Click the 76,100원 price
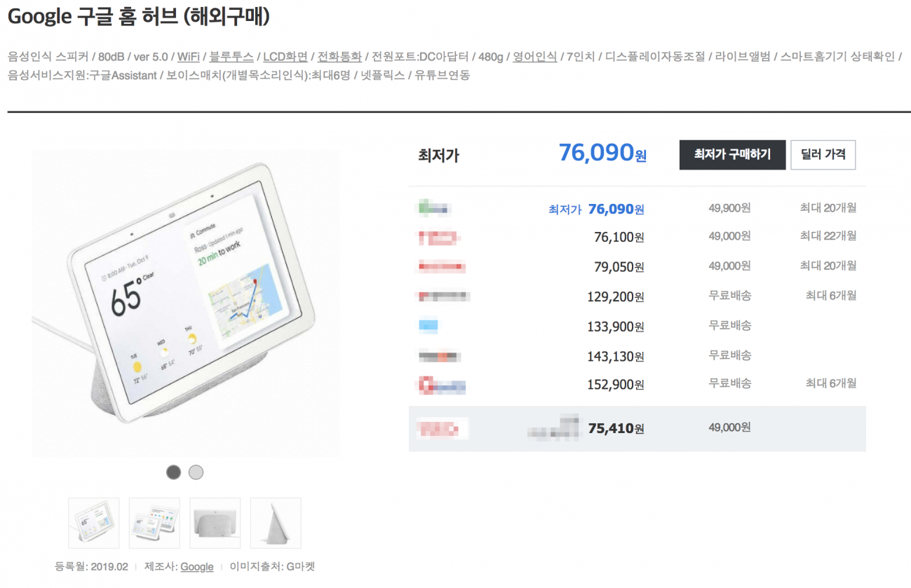 (x=619, y=238)
